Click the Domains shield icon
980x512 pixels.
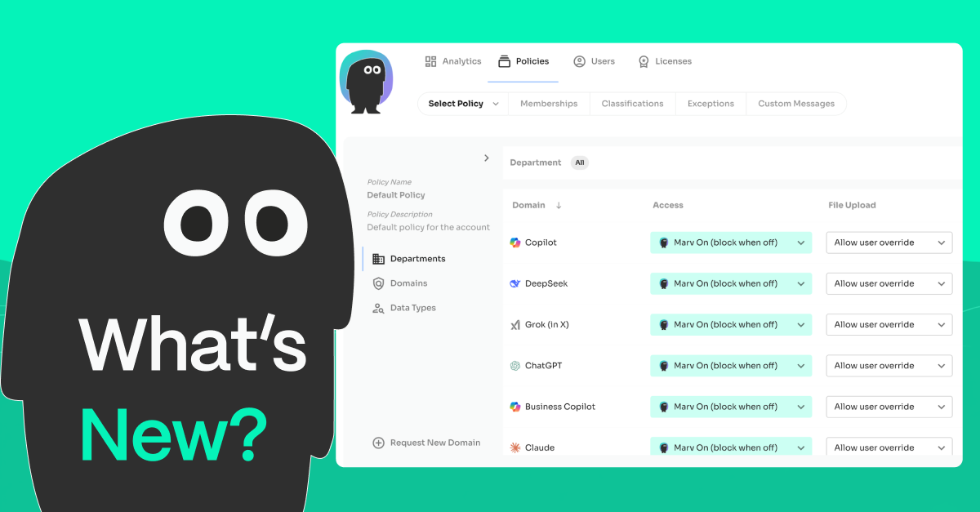click(x=378, y=283)
